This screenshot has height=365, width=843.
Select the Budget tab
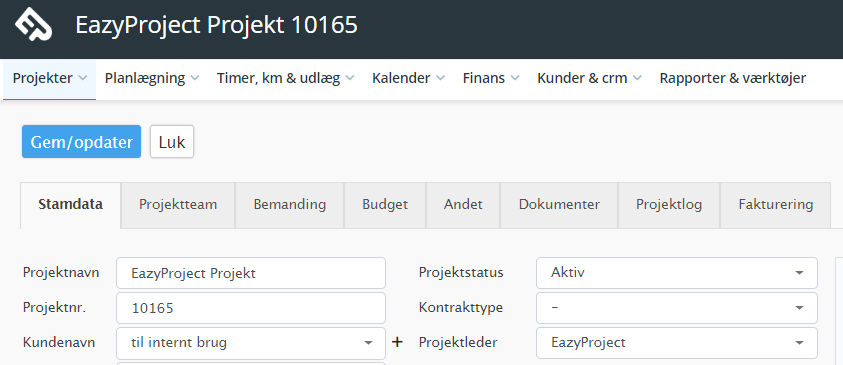[x=385, y=205]
